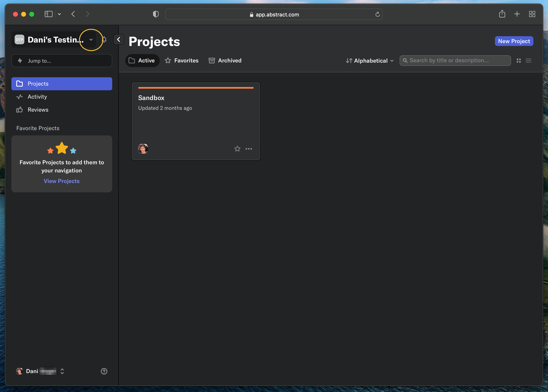Favorite the Sandbox project with the star icon
Screen dimensions: 548x392
237,149
